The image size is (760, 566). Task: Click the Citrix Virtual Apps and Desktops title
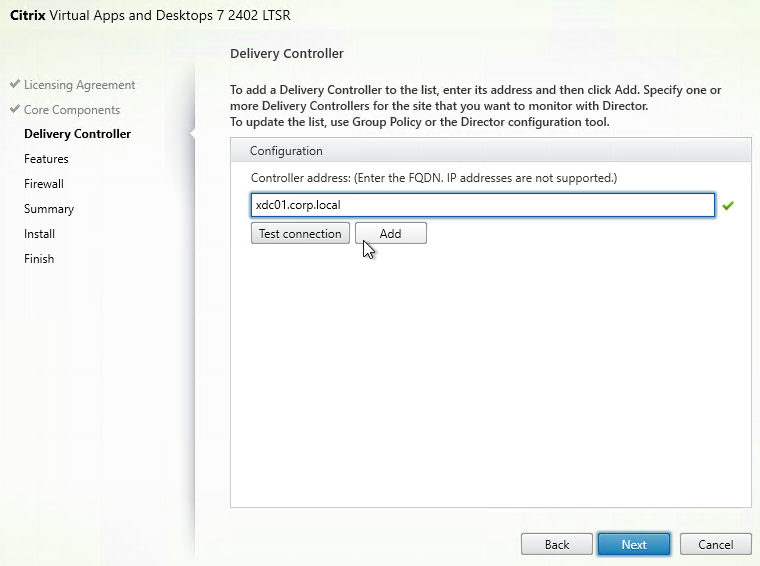[x=150, y=15]
